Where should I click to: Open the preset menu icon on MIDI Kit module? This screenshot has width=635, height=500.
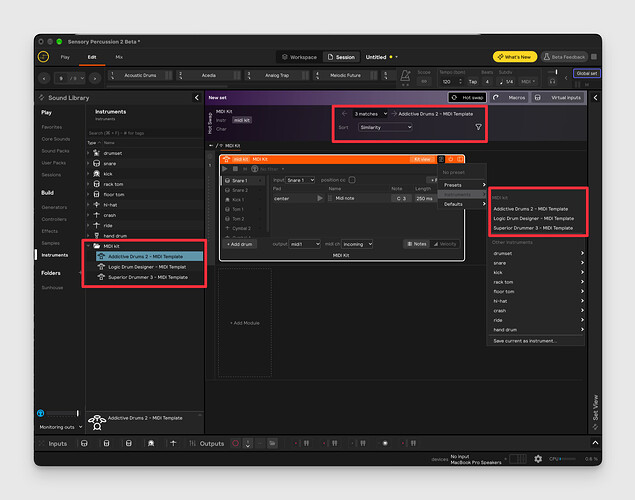(x=441, y=159)
